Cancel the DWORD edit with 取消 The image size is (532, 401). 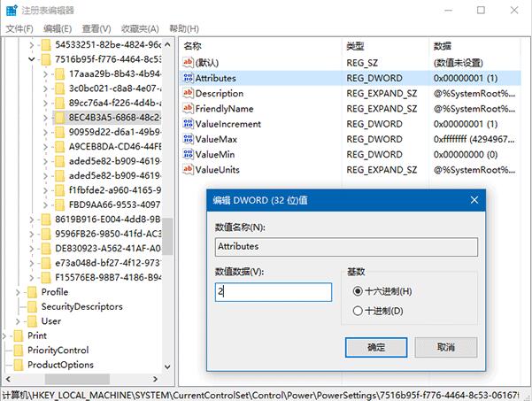(x=446, y=347)
